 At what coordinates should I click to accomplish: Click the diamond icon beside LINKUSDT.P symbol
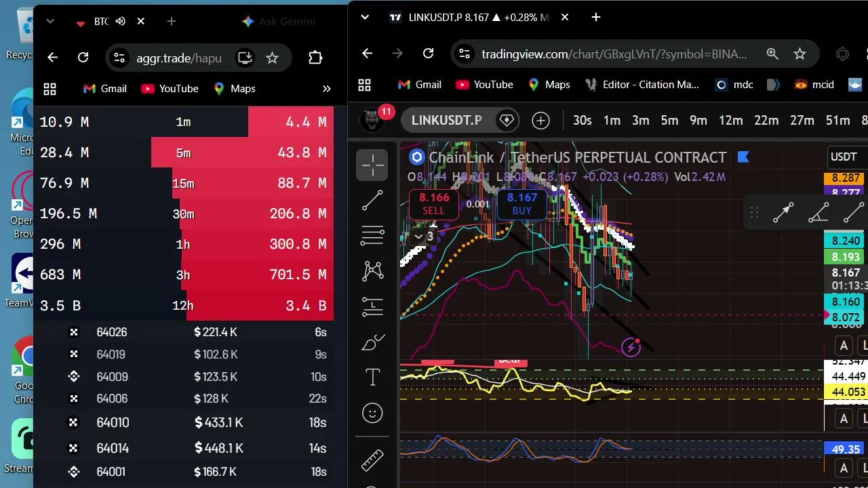click(507, 121)
